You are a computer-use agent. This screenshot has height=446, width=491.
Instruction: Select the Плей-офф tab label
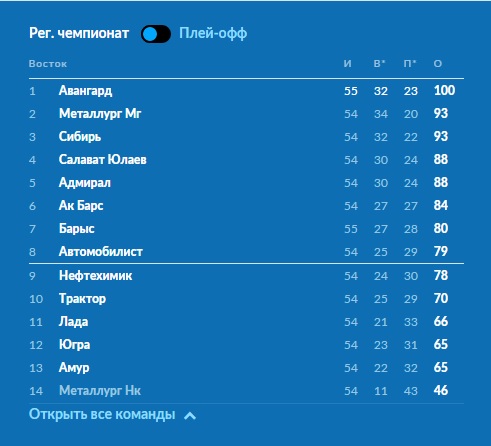click(213, 33)
